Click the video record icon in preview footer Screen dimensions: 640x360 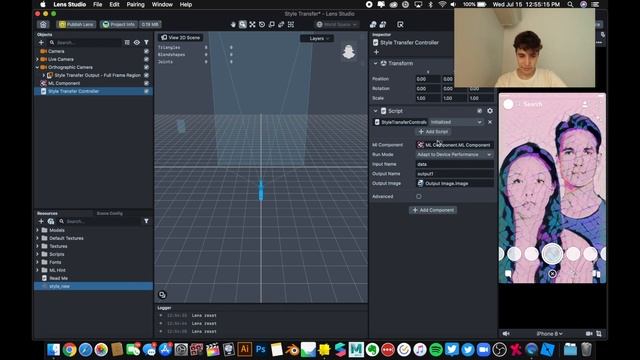[x=589, y=333]
